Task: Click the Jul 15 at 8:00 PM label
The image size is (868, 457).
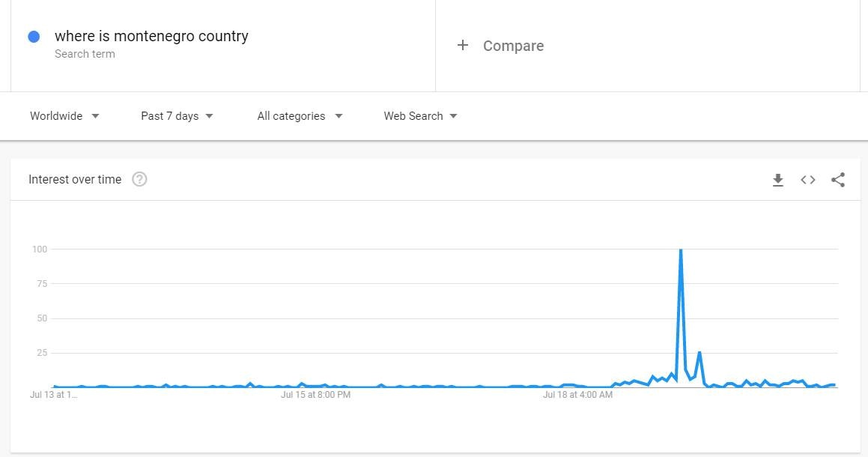Action: (x=315, y=394)
